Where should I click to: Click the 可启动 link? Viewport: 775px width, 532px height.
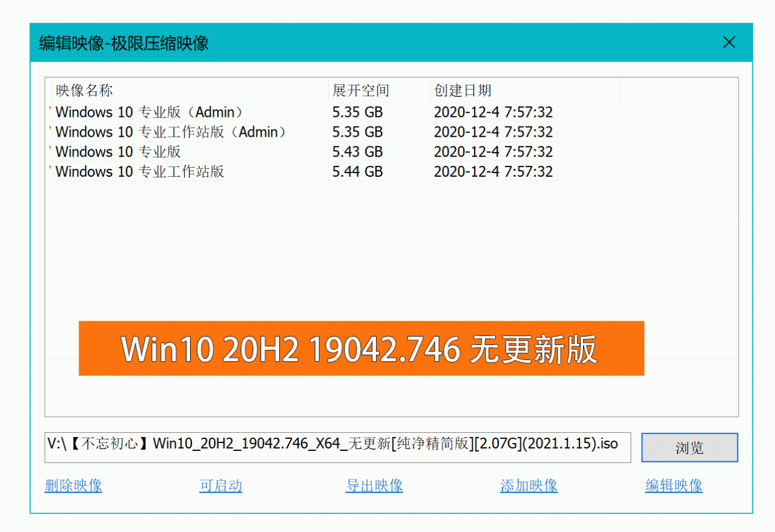point(220,485)
